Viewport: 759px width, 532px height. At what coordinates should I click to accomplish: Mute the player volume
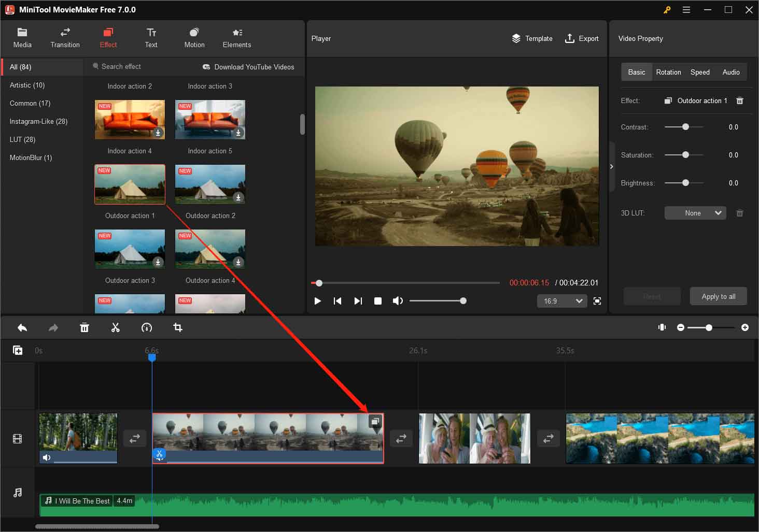coord(398,301)
